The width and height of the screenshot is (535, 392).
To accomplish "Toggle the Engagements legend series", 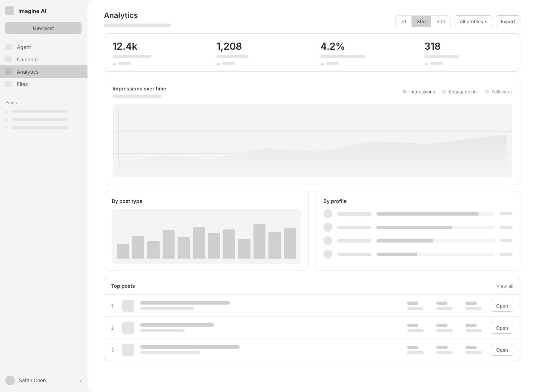I will (x=460, y=92).
